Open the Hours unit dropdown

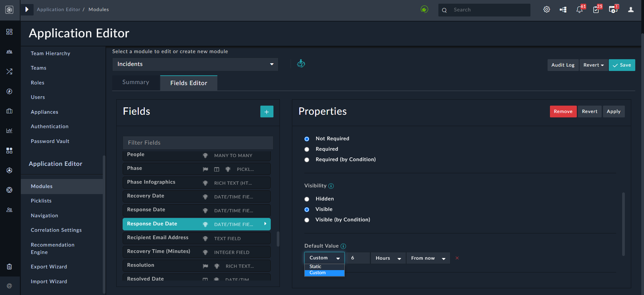(x=388, y=258)
